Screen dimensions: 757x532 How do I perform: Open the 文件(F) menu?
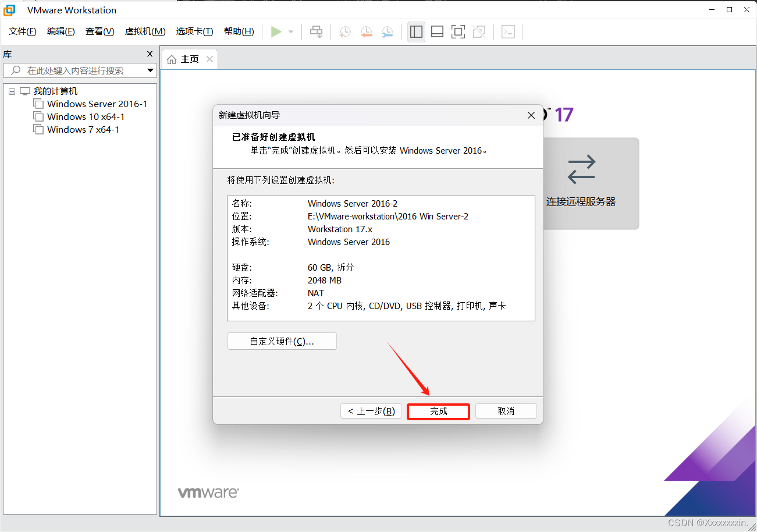click(x=23, y=31)
